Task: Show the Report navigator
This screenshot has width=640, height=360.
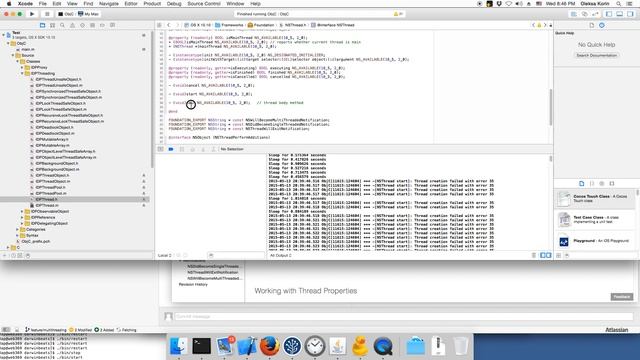Action: tap(112, 25)
